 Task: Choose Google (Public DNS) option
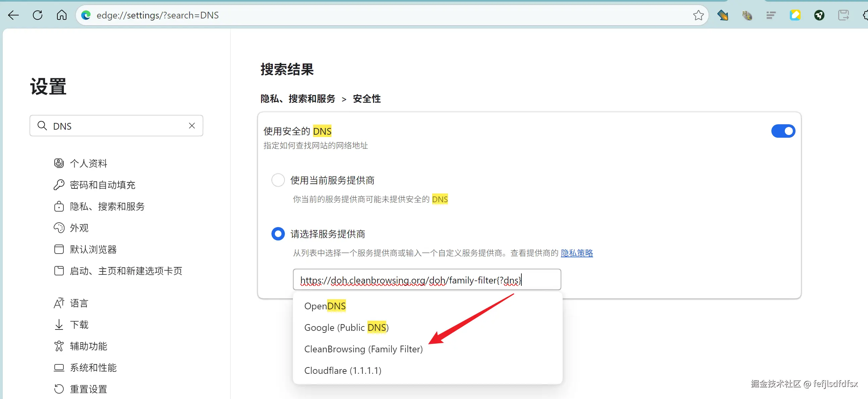346,327
